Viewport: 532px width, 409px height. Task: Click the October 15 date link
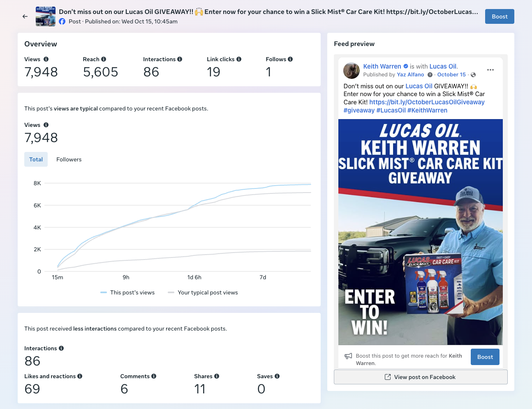coord(451,75)
